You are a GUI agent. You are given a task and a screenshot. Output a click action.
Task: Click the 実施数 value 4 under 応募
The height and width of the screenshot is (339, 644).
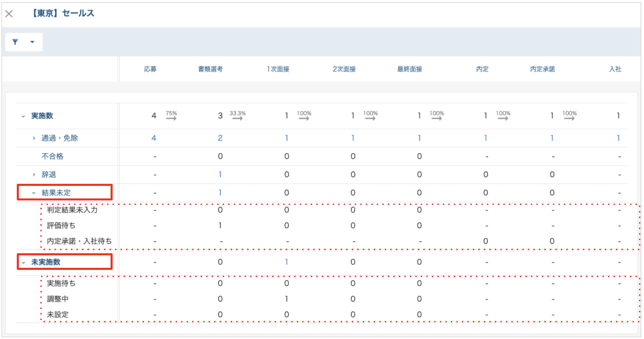[x=154, y=116]
